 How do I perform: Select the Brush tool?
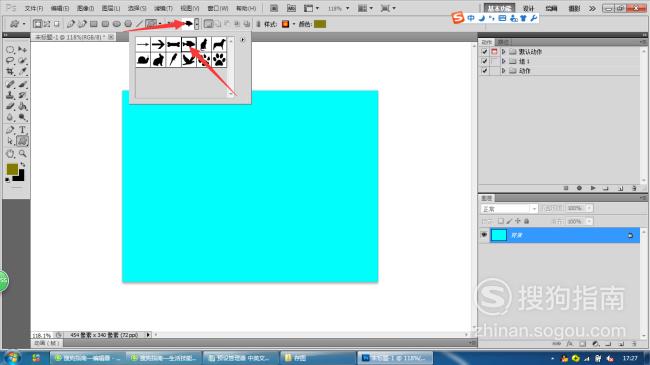click(x=22, y=85)
